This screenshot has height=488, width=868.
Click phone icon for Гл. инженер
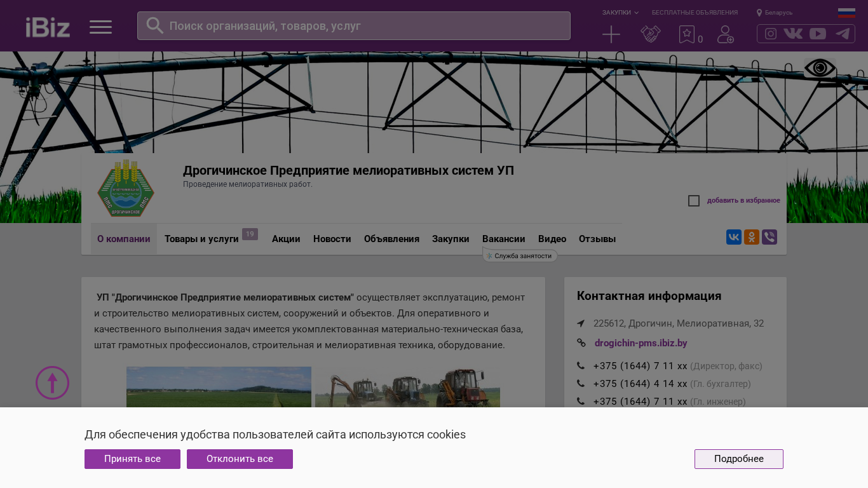click(x=581, y=402)
